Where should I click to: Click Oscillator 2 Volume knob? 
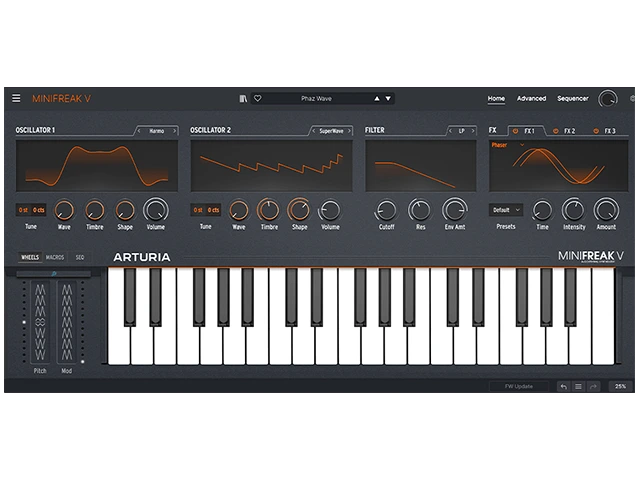330,210
